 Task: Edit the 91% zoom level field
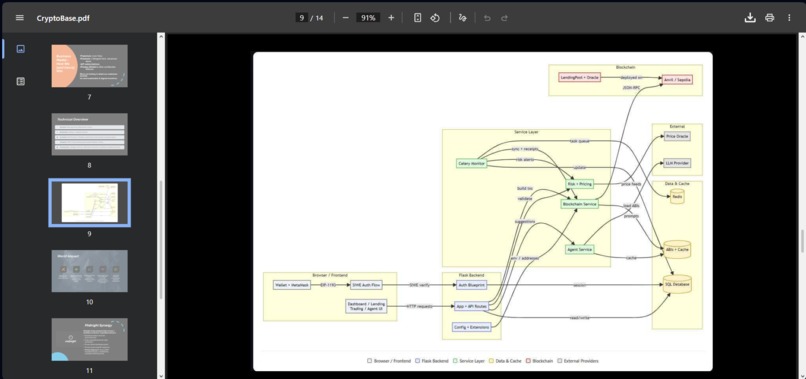tap(368, 17)
